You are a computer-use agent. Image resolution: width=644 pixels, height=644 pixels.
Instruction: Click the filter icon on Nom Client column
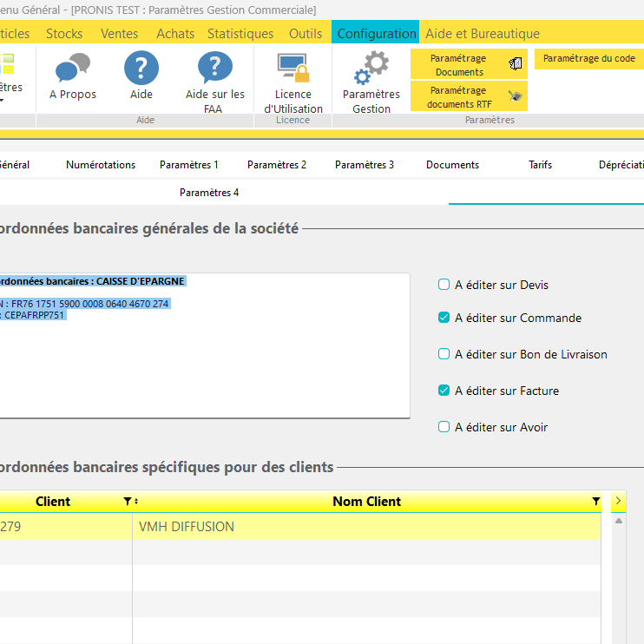596,502
